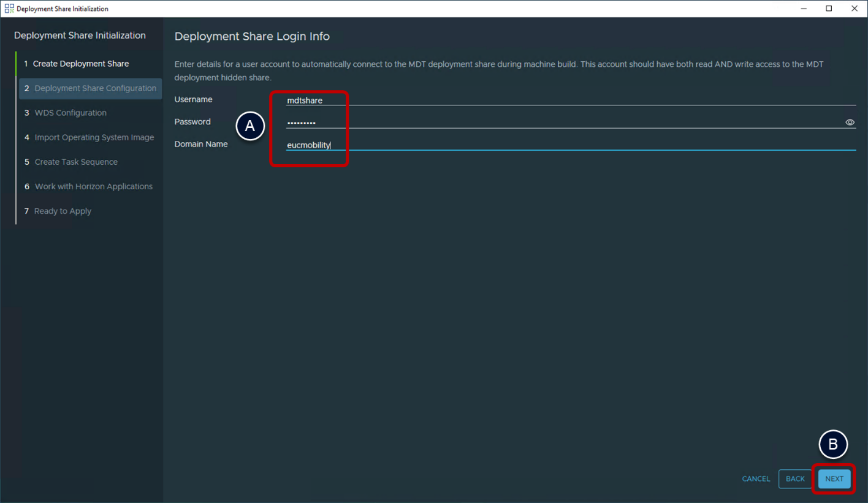
Task: Cancel the deployment share wizard
Action: (756, 479)
